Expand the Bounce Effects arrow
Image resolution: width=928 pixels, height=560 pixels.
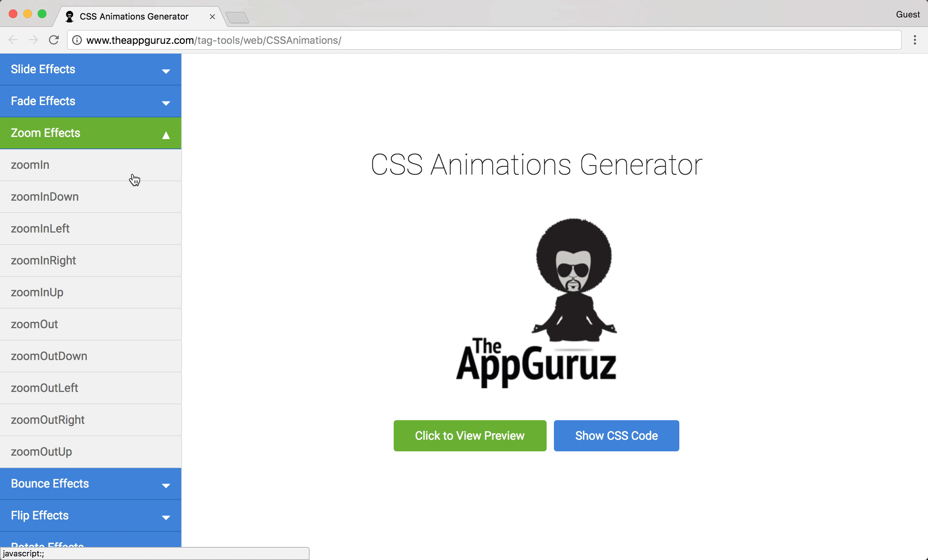pos(166,485)
